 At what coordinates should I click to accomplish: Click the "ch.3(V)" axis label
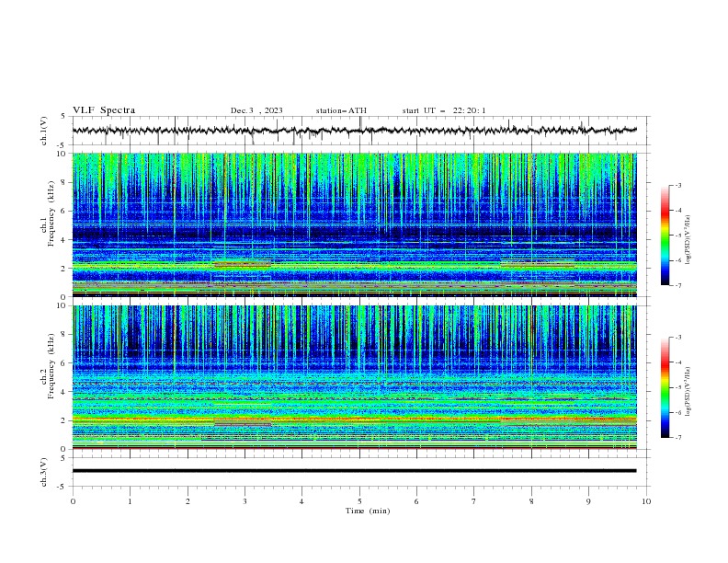point(44,473)
